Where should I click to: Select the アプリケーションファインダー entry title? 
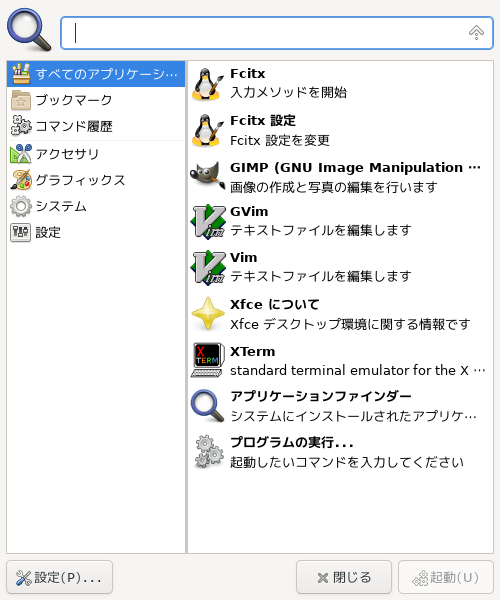tap(321, 396)
